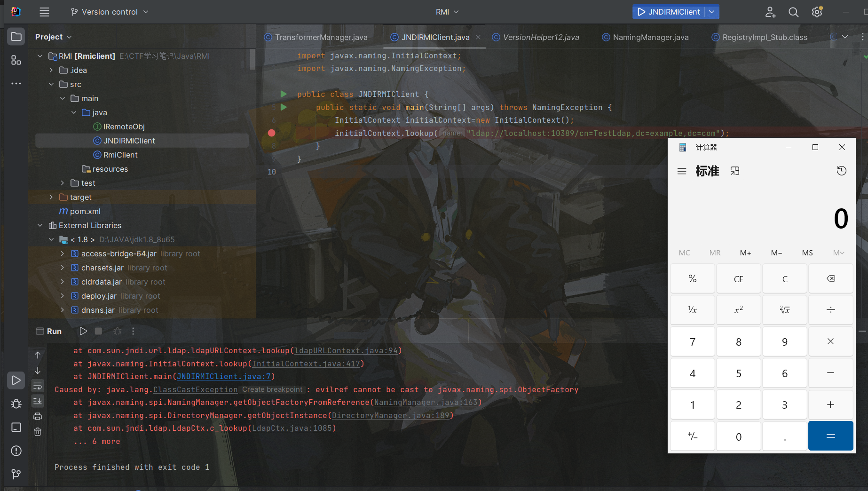Open LdapURLContext.java:94 link
The width and height of the screenshot is (868, 491).
tap(346, 350)
